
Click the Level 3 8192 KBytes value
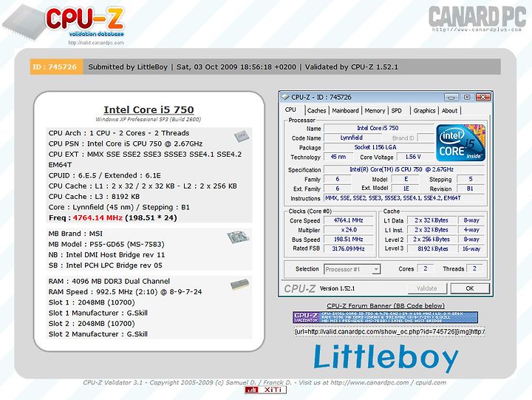click(432, 249)
